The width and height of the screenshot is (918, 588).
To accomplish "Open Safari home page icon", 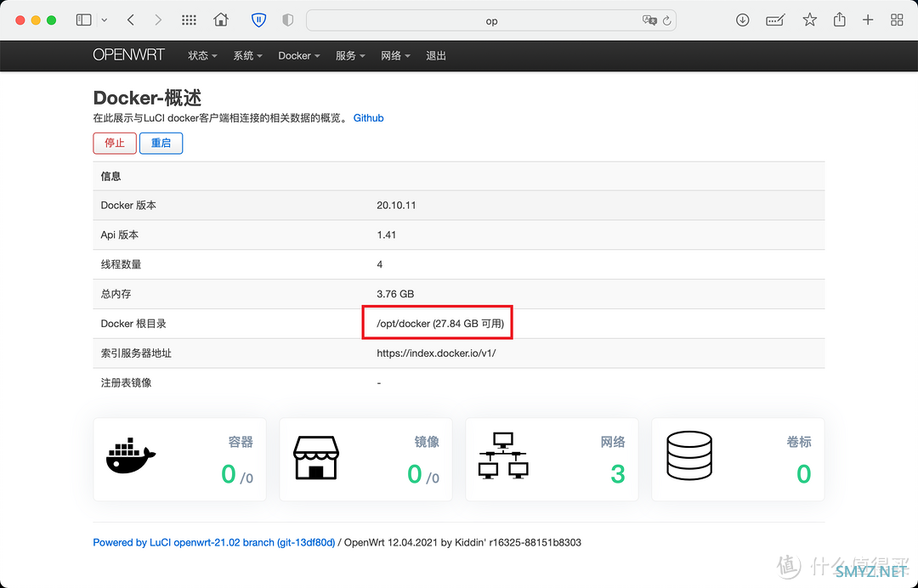I will [x=221, y=20].
